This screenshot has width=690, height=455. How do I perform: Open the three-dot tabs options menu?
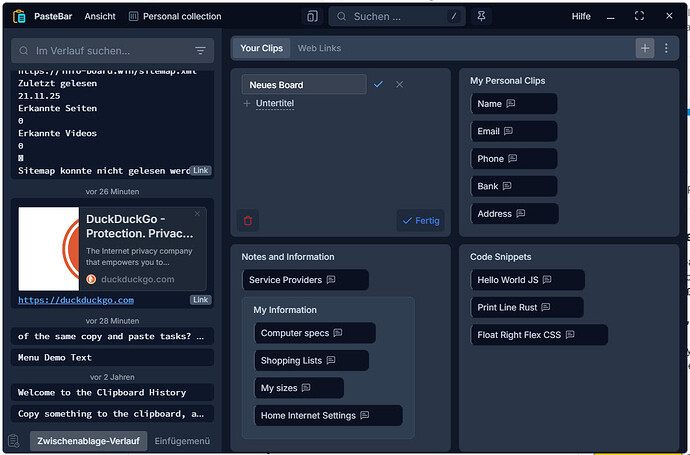click(x=667, y=48)
